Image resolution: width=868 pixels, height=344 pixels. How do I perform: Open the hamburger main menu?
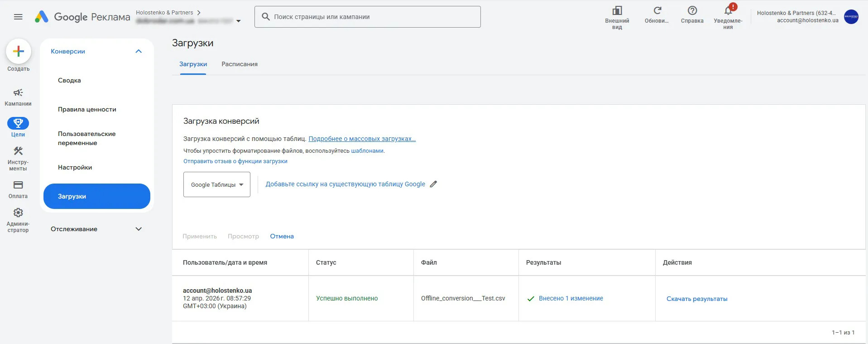[18, 17]
